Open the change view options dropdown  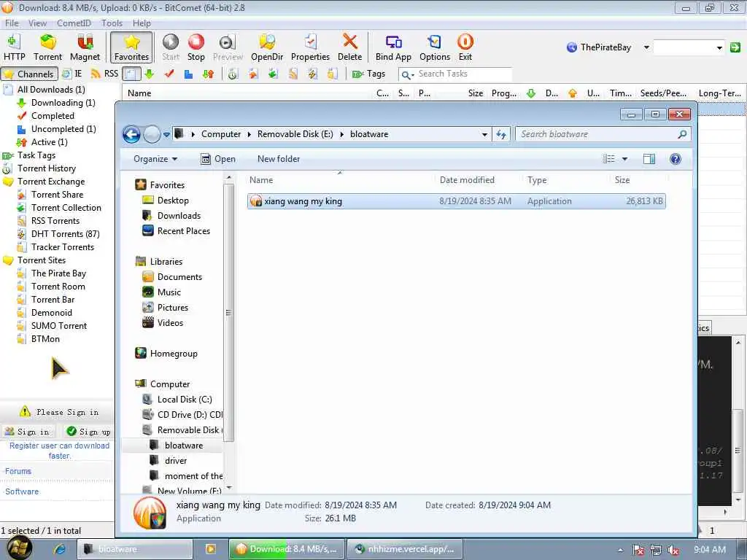(624, 159)
